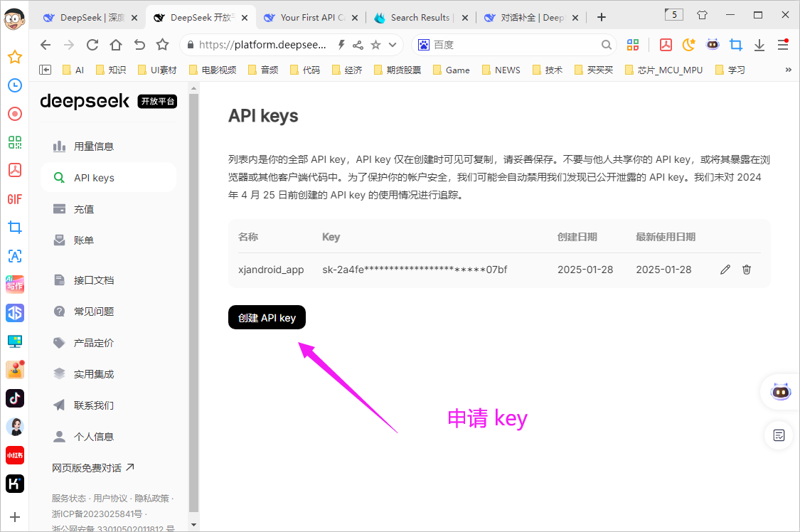Delete the xjandroid_app API key via trash icon
The height and width of the screenshot is (532, 800).
pyautogui.click(x=746, y=270)
